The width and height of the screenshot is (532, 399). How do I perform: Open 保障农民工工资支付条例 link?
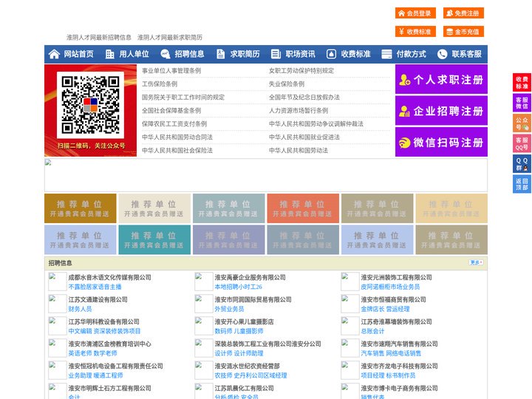pos(174,124)
